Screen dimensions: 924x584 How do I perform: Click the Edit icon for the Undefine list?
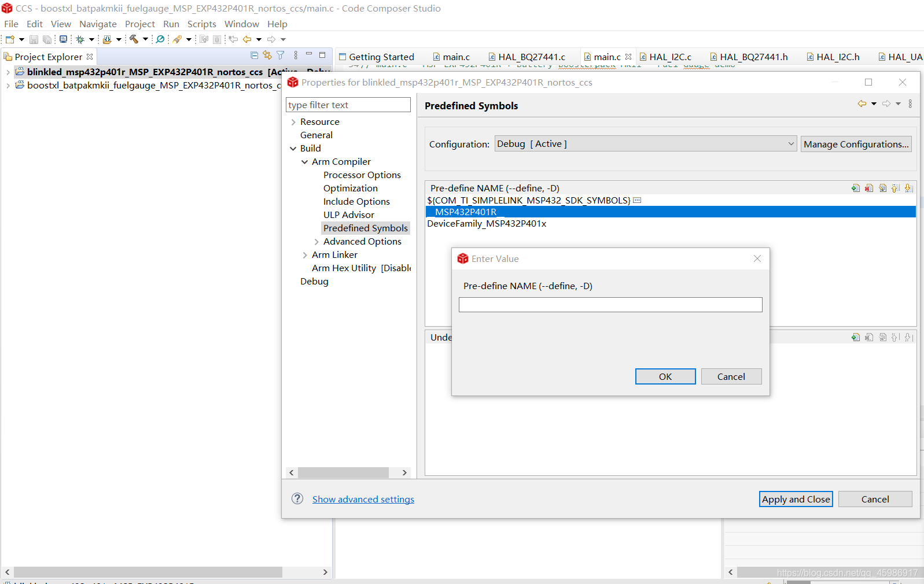[882, 337]
